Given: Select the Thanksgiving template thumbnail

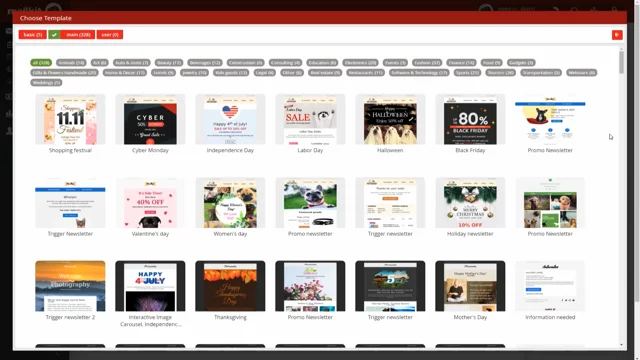Looking at the screenshot, I should (230, 286).
